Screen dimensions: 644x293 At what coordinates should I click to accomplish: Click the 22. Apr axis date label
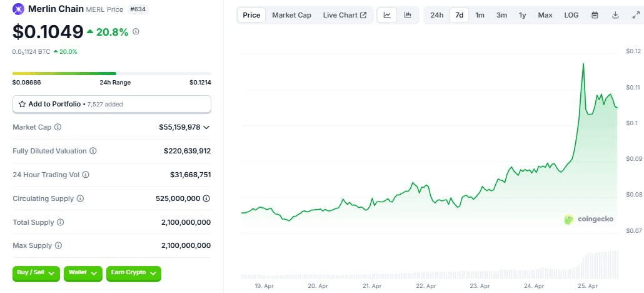coord(426,285)
